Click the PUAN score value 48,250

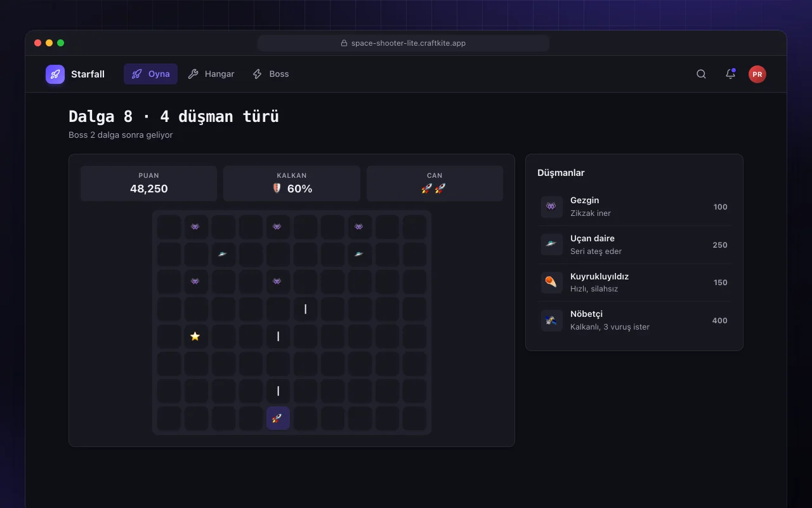coord(149,189)
